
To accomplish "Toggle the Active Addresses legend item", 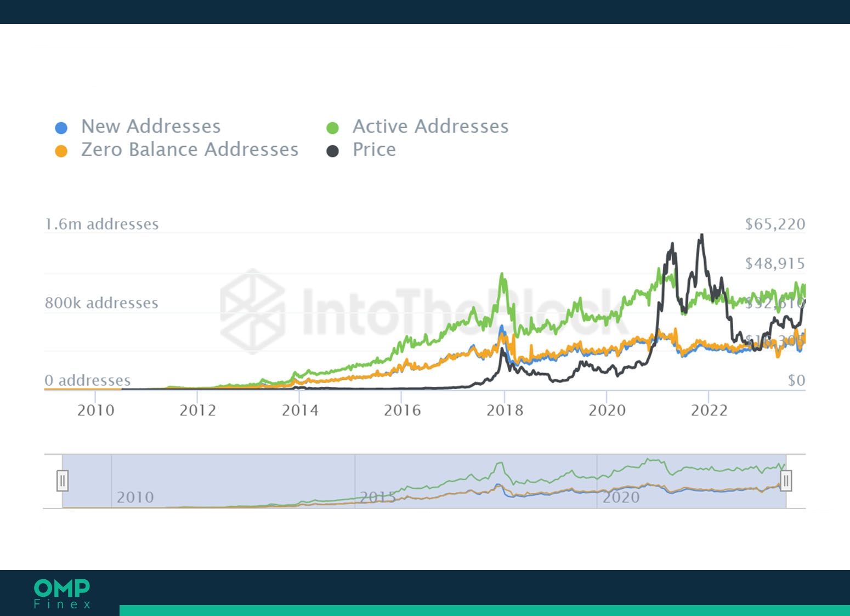I will click(418, 127).
